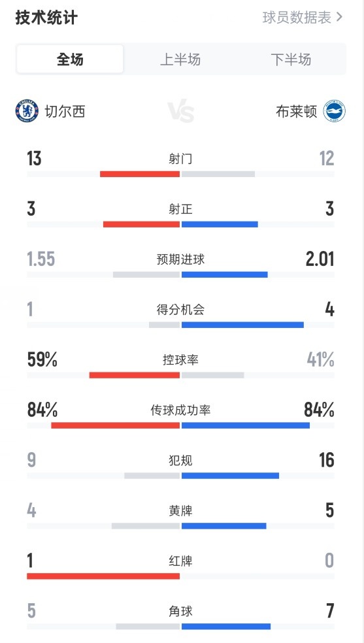The height and width of the screenshot is (643, 364).
Task: Open 球员数据表 chevron arrow
Action: click(339, 17)
